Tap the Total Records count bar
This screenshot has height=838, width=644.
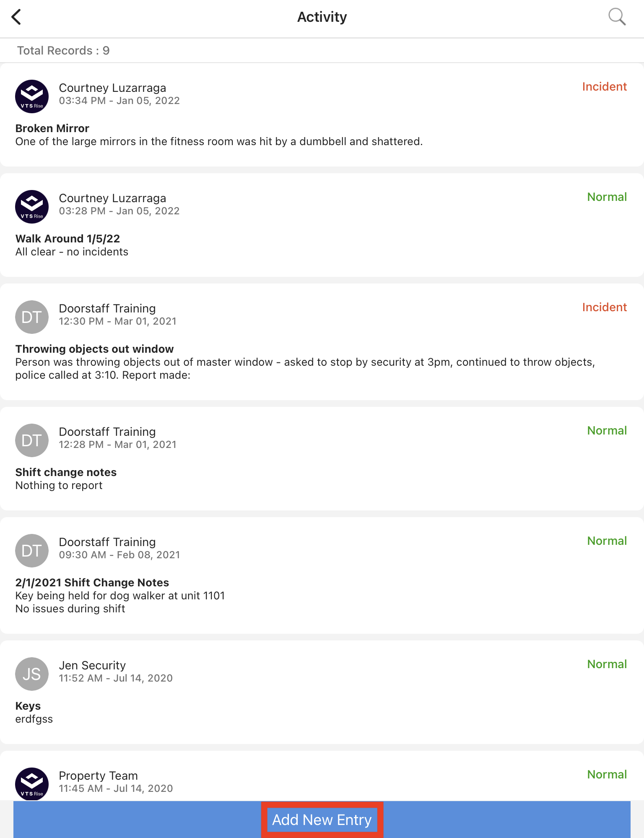(x=63, y=51)
